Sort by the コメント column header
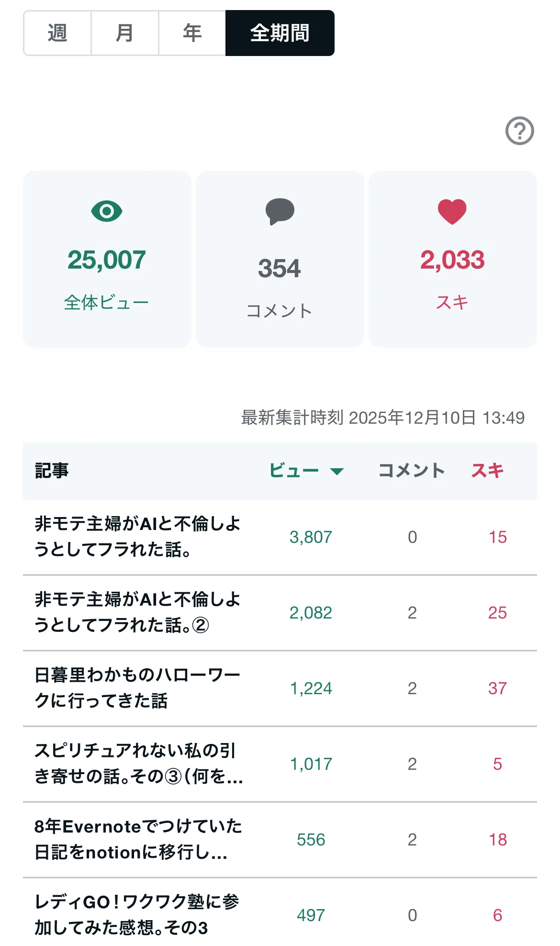The width and height of the screenshot is (560, 946). pos(412,471)
